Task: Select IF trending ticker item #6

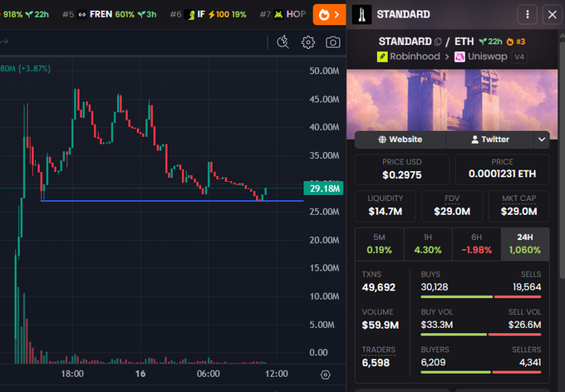Action: tap(208, 14)
